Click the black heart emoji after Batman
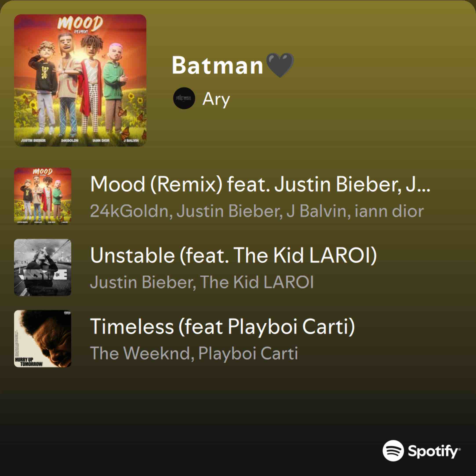This screenshot has height=476, width=476. pos(280,65)
